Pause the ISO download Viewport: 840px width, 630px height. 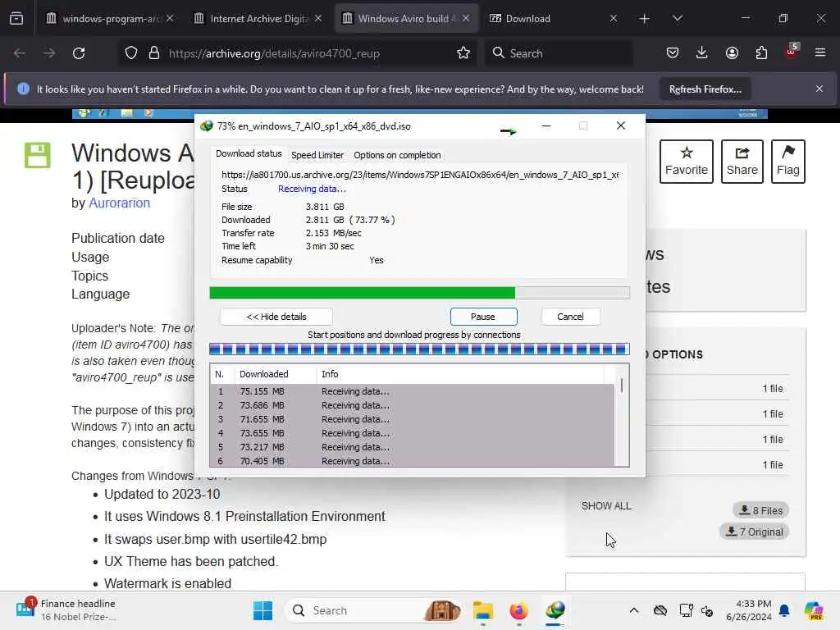483,317
